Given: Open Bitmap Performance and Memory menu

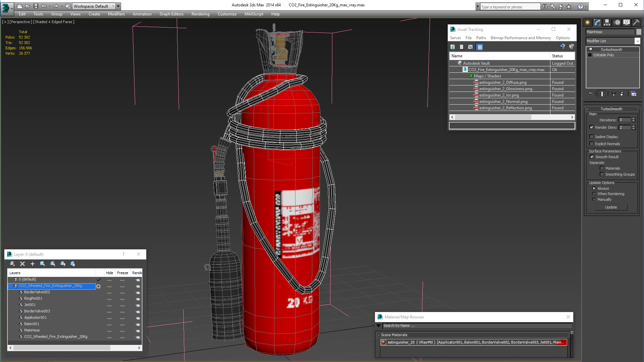Looking at the screenshot, I should 521,38.
